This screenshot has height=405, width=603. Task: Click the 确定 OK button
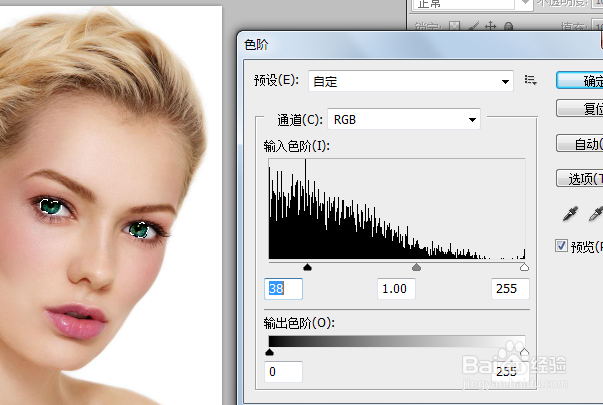click(580, 81)
